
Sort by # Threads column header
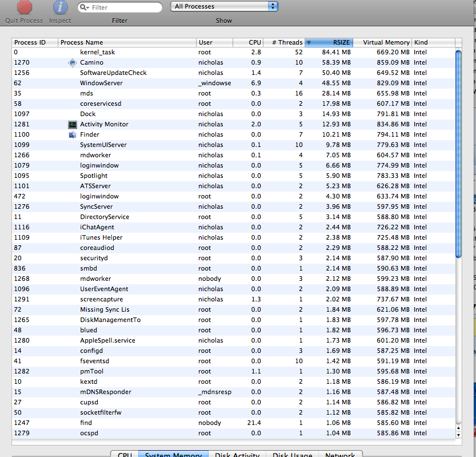[284, 42]
